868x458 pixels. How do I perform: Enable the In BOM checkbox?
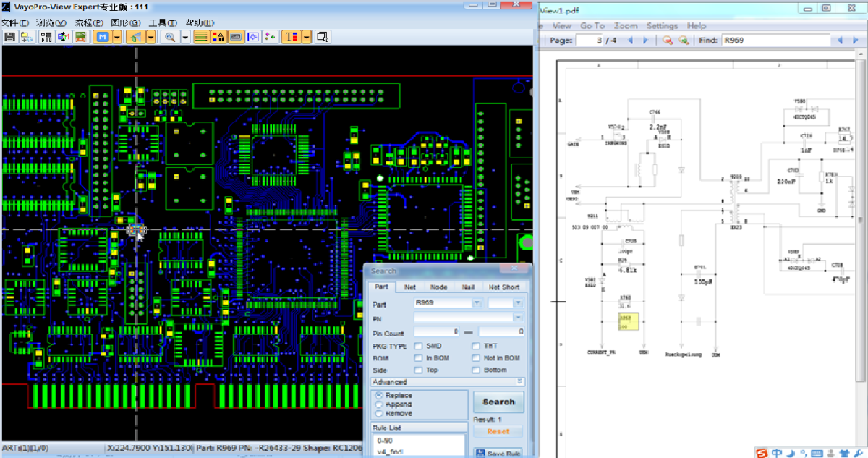point(418,358)
